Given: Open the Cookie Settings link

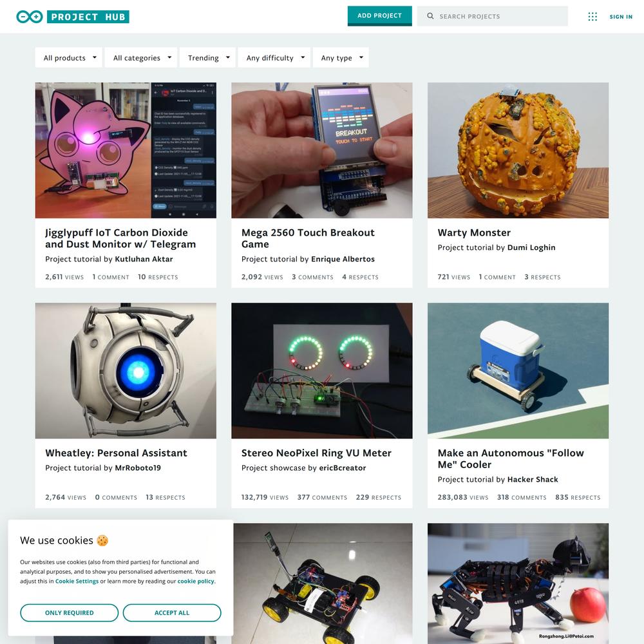Looking at the screenshot, I should [x=77, y=581].
